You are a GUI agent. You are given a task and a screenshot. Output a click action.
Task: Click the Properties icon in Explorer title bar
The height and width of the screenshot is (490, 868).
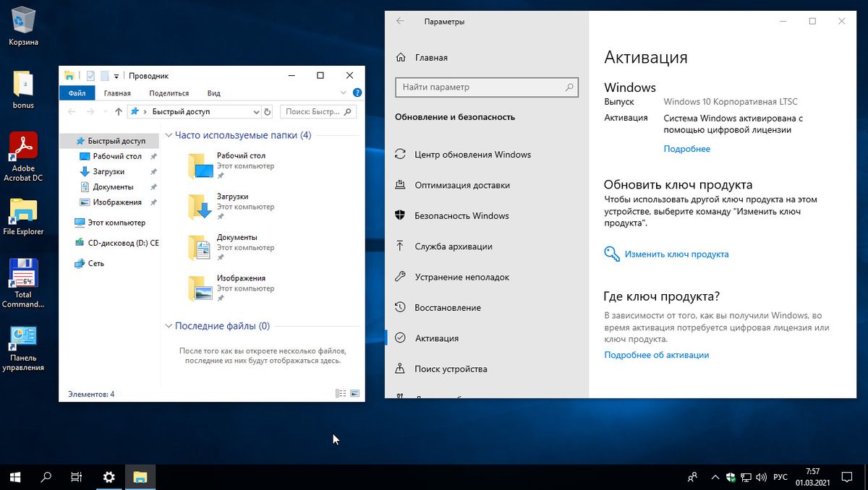click(90, 75)
